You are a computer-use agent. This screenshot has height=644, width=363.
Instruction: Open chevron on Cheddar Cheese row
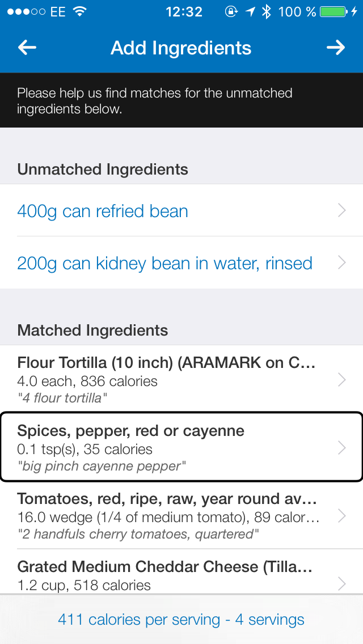pos(341,583)
